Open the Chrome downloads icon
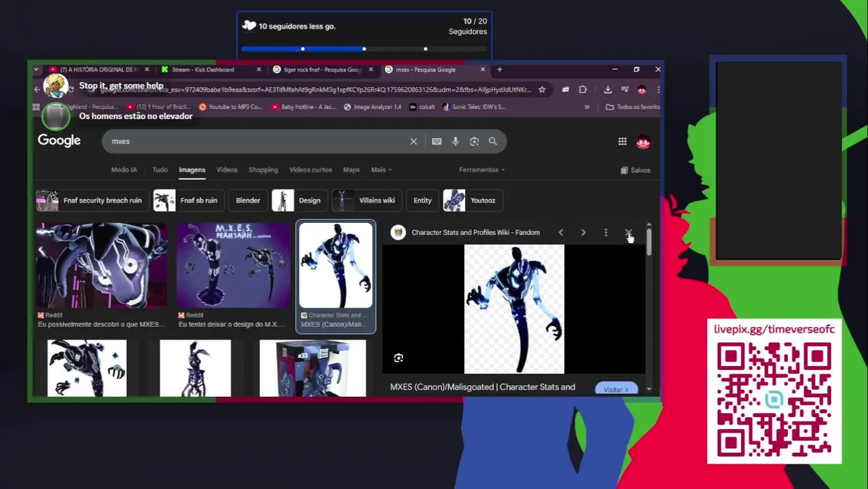868x489 pixels. click(x=608, y=90)
